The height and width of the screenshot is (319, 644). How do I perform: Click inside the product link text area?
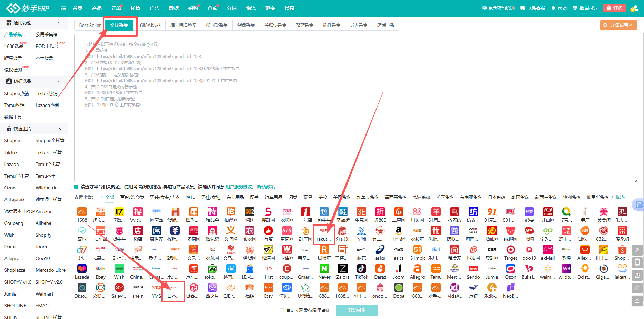pyautogui.click(x=355, y=138)
